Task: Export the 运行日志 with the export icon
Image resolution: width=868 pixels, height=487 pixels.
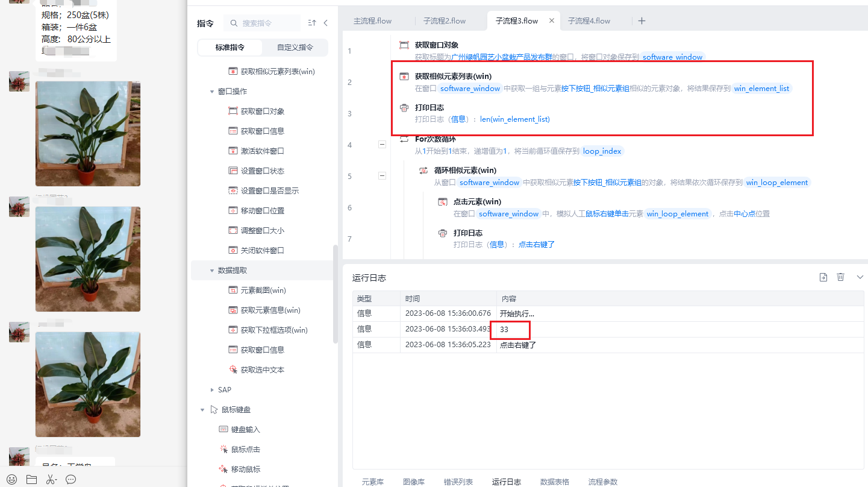Action: pos(823,277)
